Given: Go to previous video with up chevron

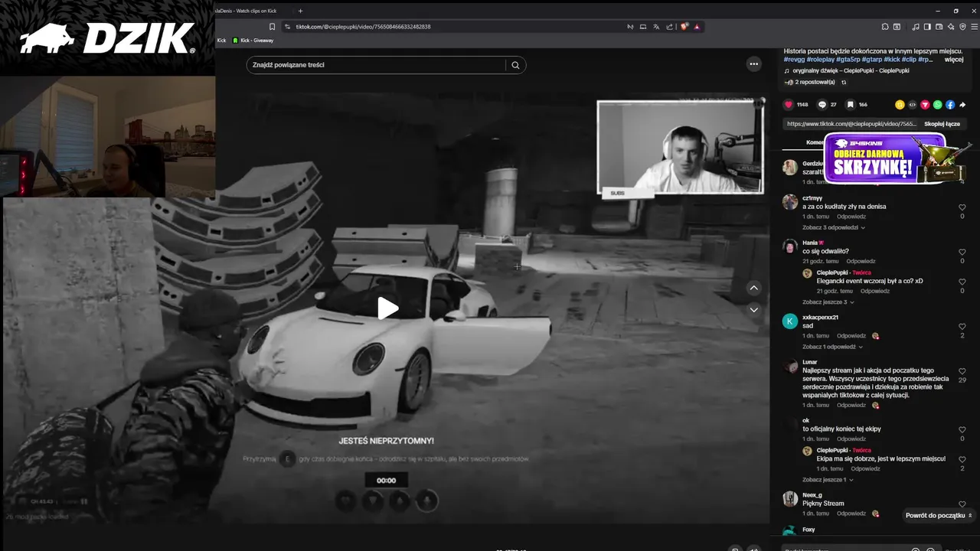Looking at the screenshot, I should [x=754, y=288].
